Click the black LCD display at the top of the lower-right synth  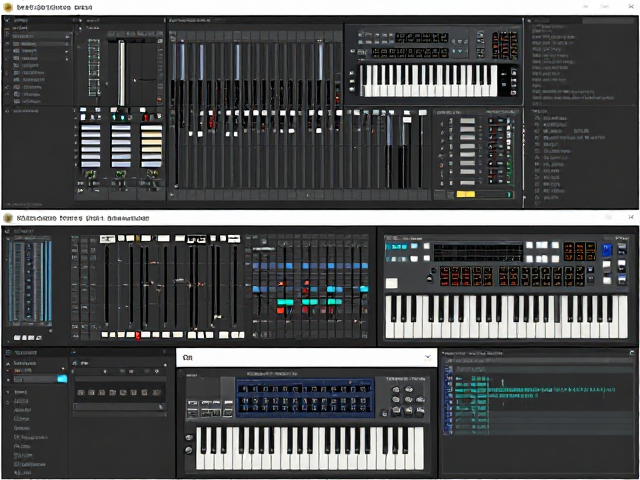(478, 252)
